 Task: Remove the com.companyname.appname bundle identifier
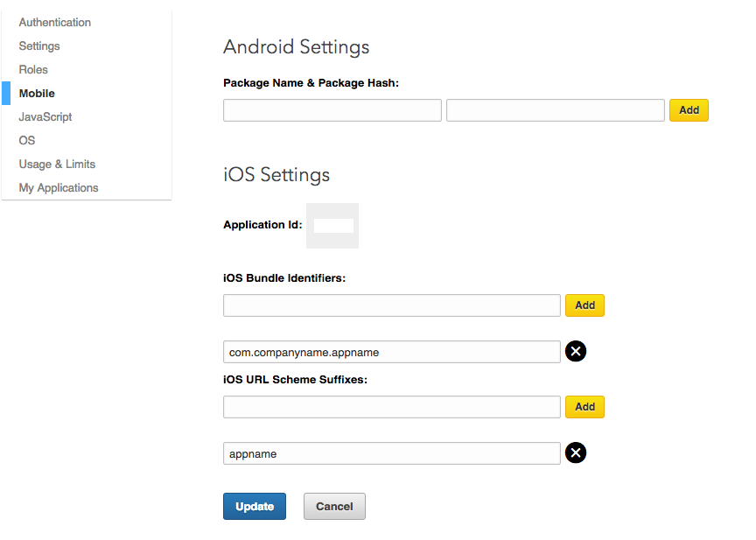click(575, 351)
